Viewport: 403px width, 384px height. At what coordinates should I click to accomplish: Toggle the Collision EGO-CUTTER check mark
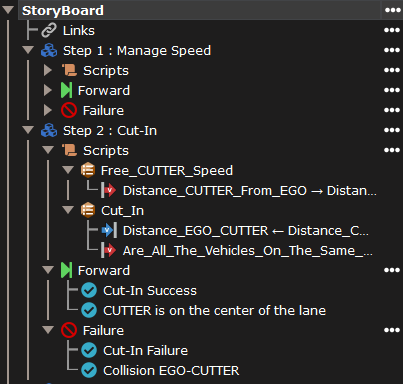(x=89, y=370)
